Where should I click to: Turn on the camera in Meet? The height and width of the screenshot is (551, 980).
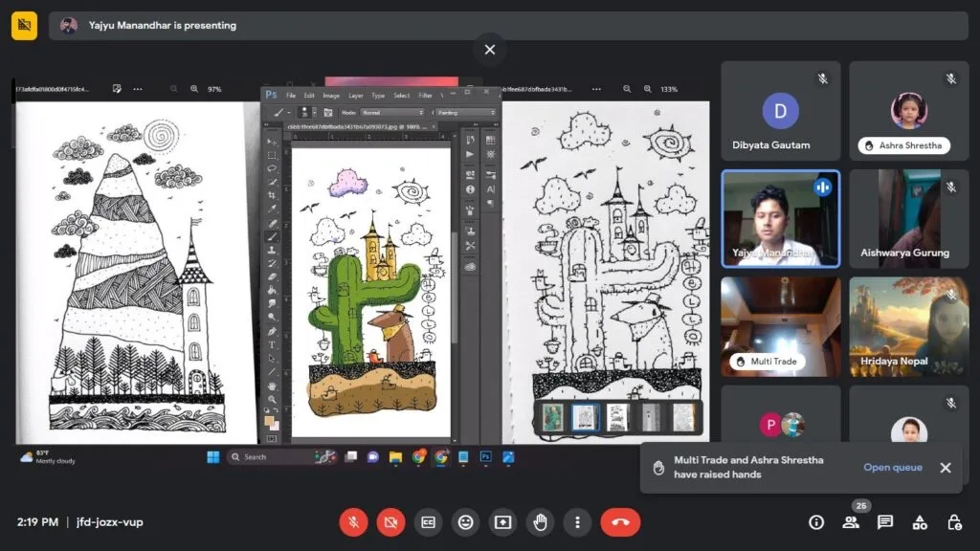coord(390,522)
